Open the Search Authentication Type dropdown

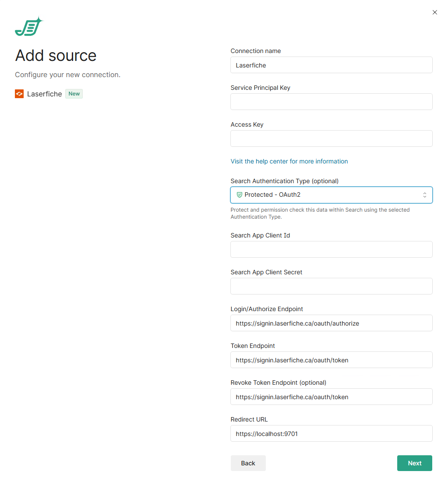tap(331, 195)
